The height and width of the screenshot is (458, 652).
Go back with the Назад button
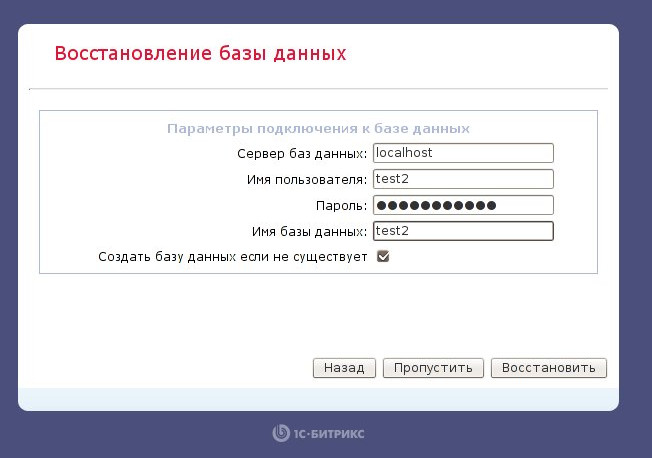pyautogui.click(x=344, y=368)
